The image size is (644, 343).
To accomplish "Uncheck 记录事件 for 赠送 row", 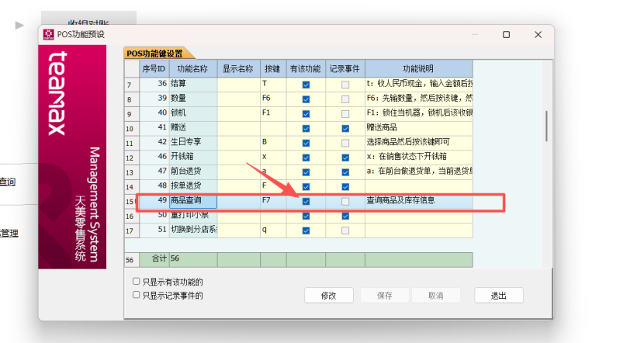I will coord(345,129).
